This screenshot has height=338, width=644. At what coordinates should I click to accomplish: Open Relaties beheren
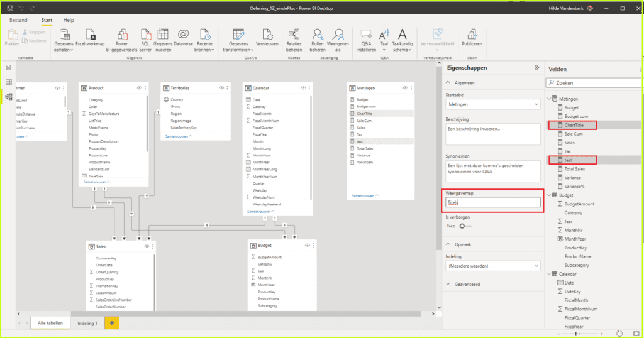pyautogui.click(x=294, y=40)
